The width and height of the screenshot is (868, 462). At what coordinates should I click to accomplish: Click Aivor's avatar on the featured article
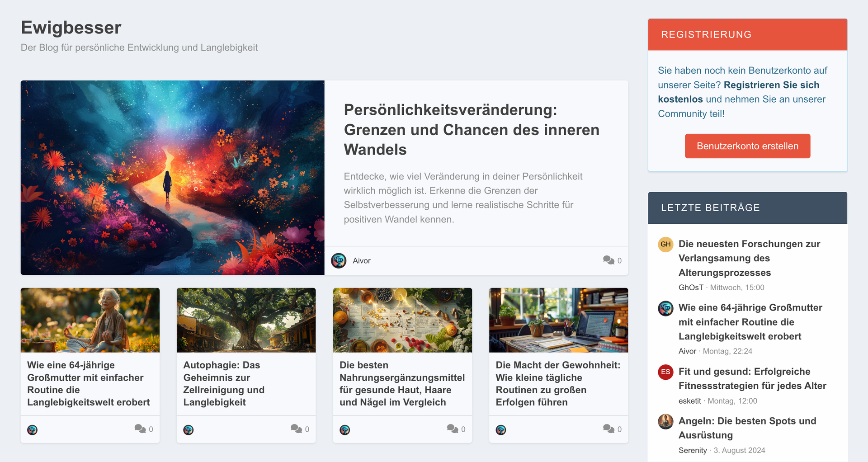(x=339, y=261)
